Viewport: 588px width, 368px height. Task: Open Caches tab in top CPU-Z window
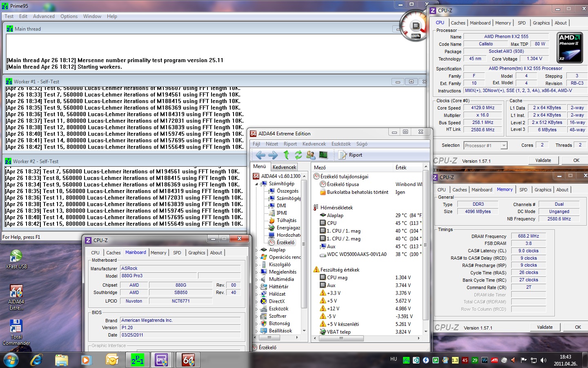pyautogui.click(x=458, y=23)
